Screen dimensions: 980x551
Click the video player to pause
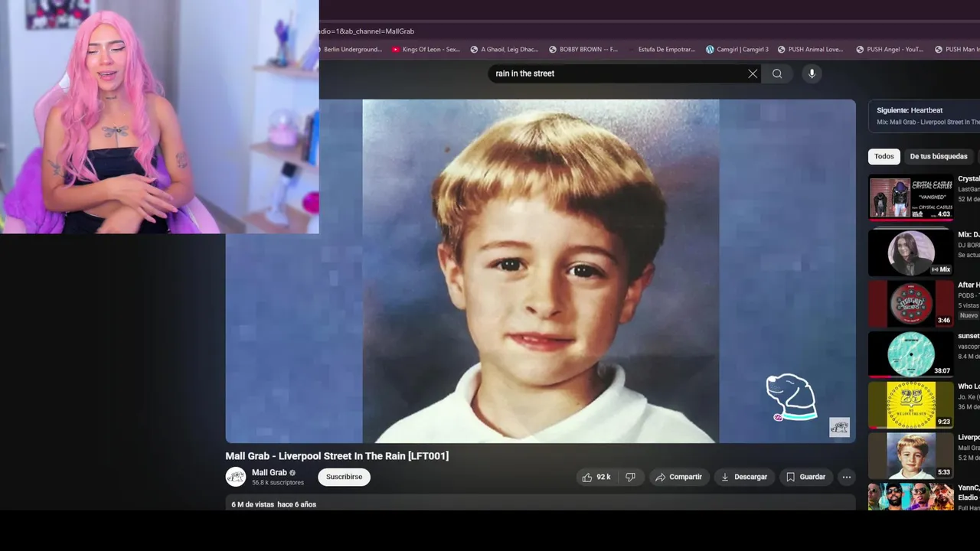point(541,271)
